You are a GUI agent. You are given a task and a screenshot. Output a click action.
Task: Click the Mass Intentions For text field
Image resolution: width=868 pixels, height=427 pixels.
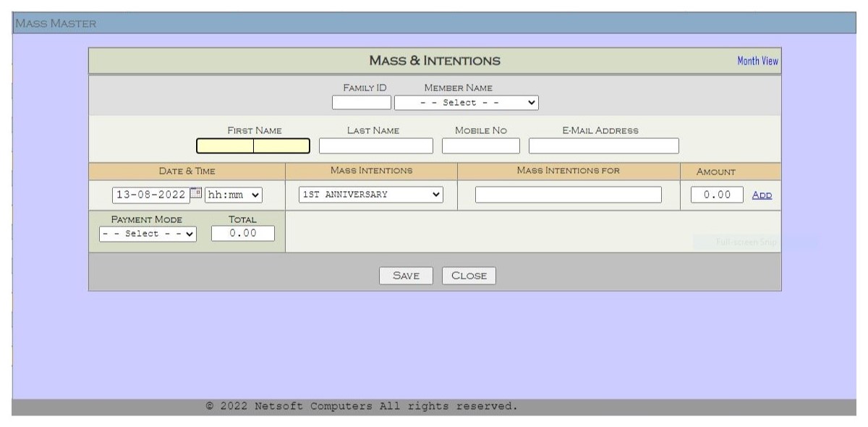pyautogui.click(x=568, y=195)
